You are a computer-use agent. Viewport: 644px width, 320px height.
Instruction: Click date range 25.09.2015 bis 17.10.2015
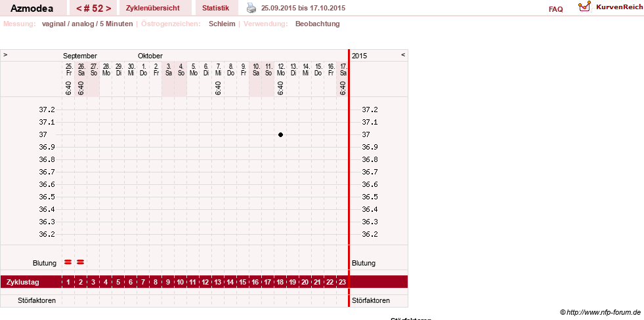point(303,8)
